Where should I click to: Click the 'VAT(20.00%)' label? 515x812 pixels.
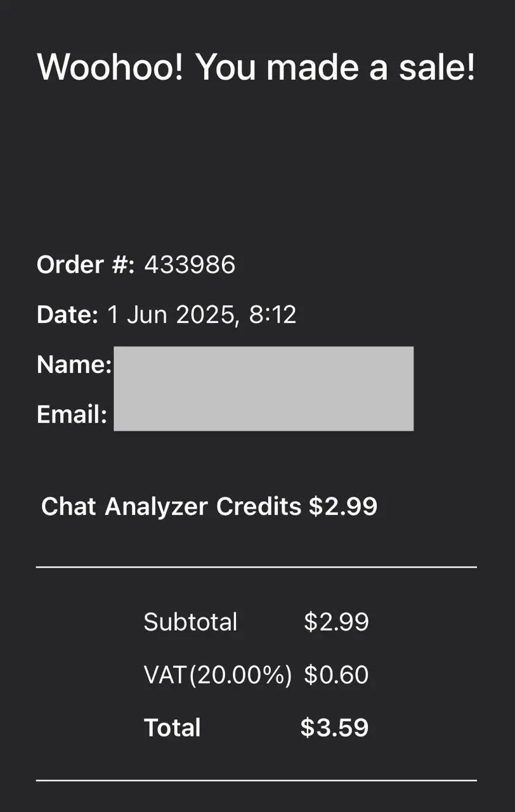point(218,676)
